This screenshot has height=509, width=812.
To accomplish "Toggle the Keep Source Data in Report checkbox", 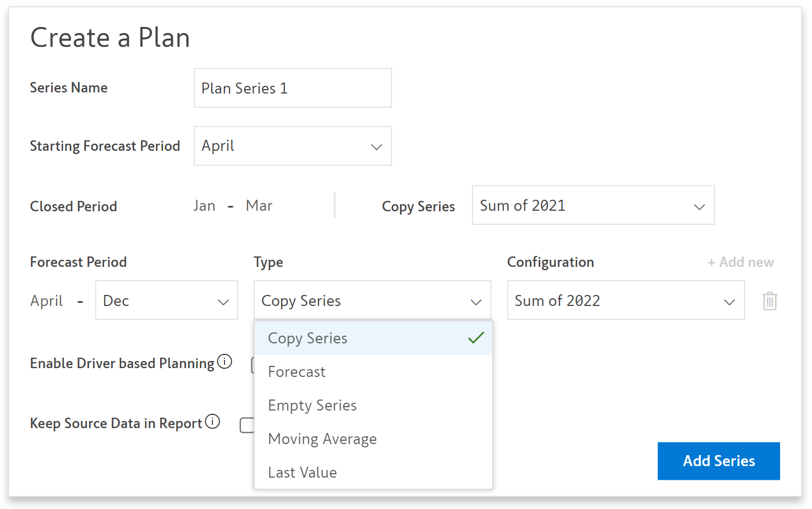I will 247,425.
